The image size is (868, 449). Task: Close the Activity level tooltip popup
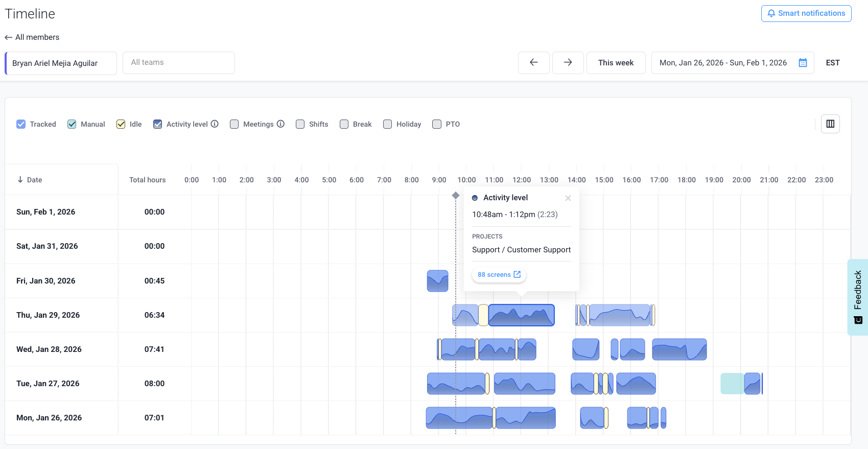pos(568,198)
